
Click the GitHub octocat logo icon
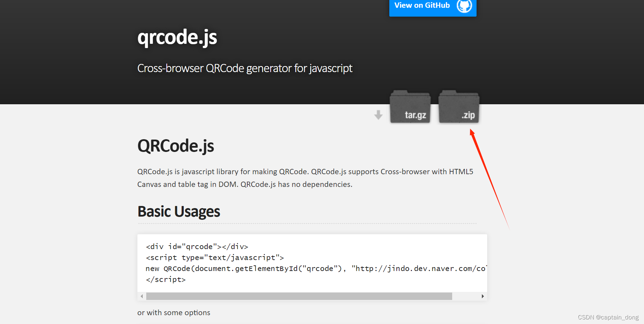pos(464,6)
